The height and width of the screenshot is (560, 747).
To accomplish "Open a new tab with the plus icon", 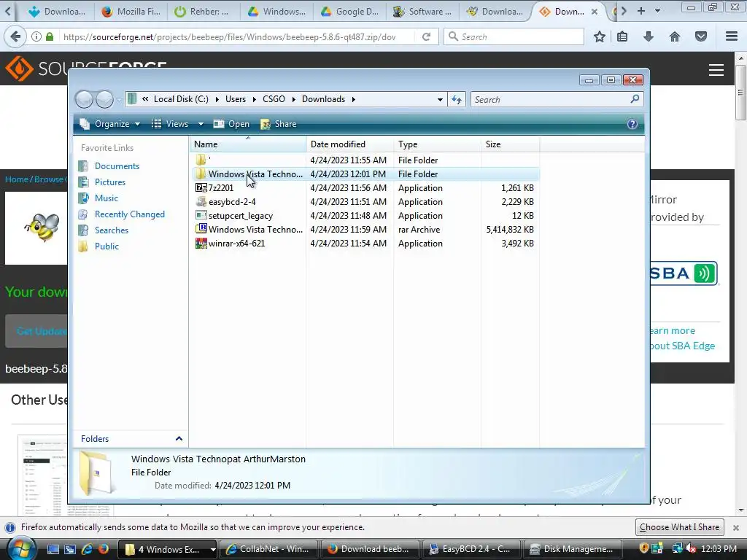I will (640, 10).
